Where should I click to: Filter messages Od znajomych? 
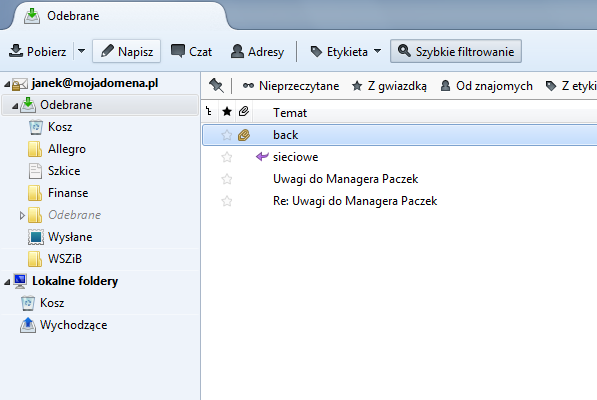pos(486,86)
